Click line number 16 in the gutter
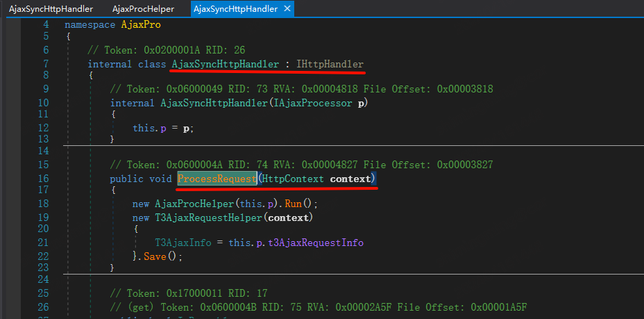The height and width of the screenshot is (319, 644). tap(42, 179)
